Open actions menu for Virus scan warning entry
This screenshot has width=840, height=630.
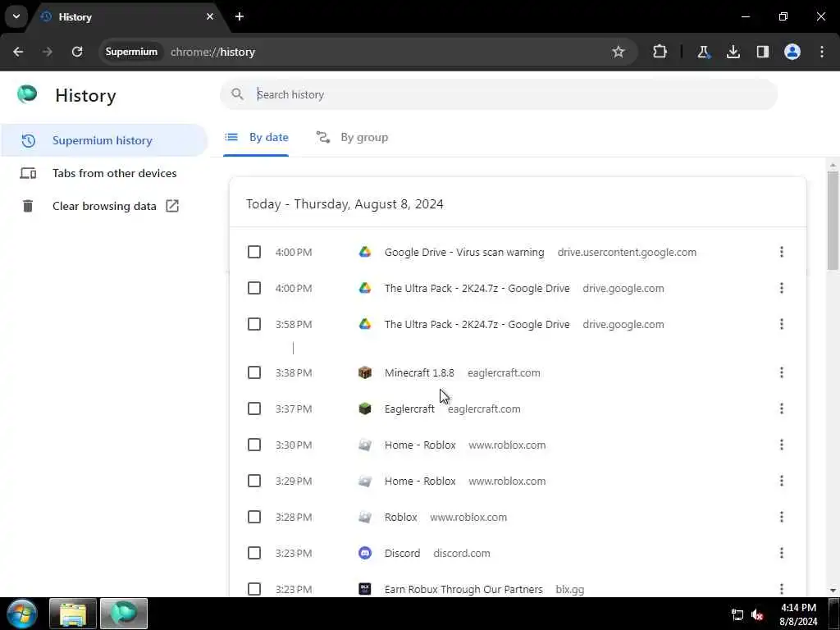coord(782,252)
